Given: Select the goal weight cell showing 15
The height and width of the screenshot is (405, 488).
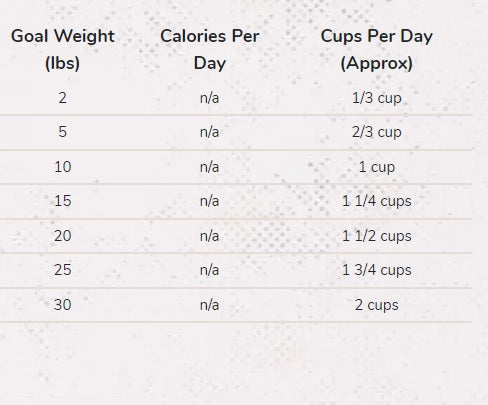Looking at the screenshot, I should pos(63,201).
